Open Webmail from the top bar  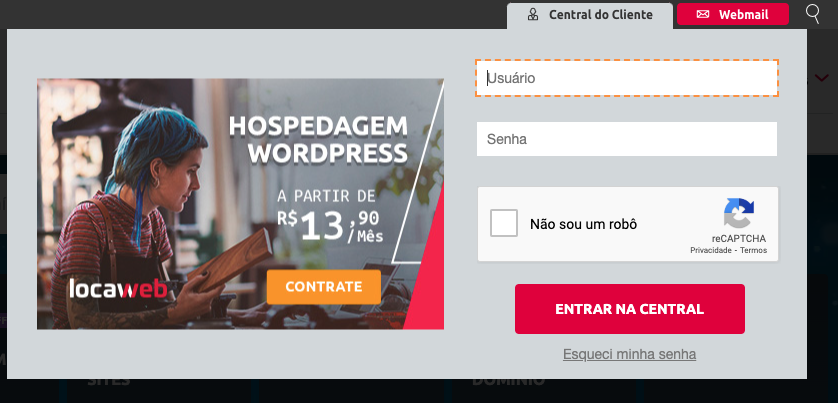(x=733, y=14)
